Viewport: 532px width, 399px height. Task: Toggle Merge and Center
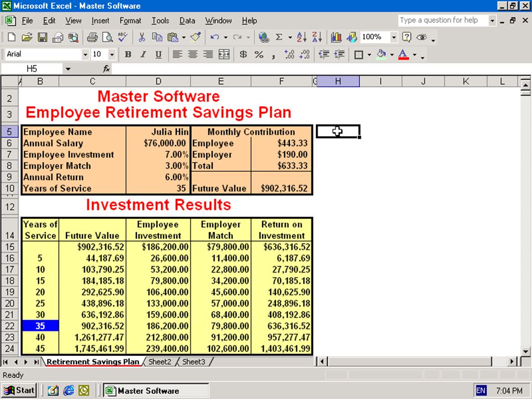pos(224,54)
